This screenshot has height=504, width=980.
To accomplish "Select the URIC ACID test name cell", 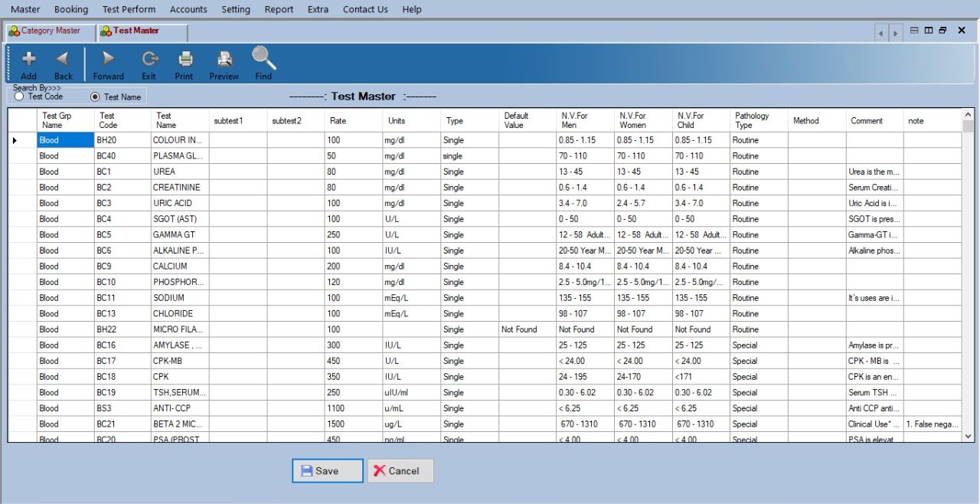I will [x=180, y=203].
